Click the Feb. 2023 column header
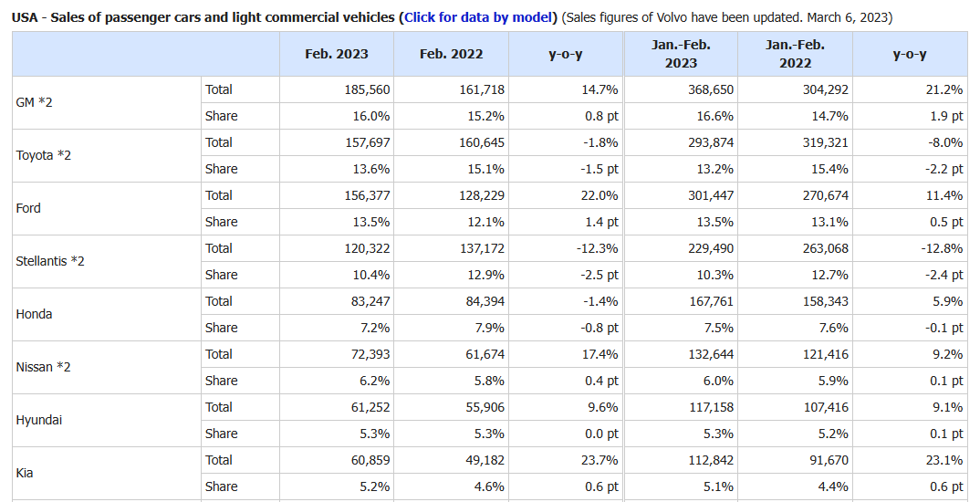 tap(337, 54)
